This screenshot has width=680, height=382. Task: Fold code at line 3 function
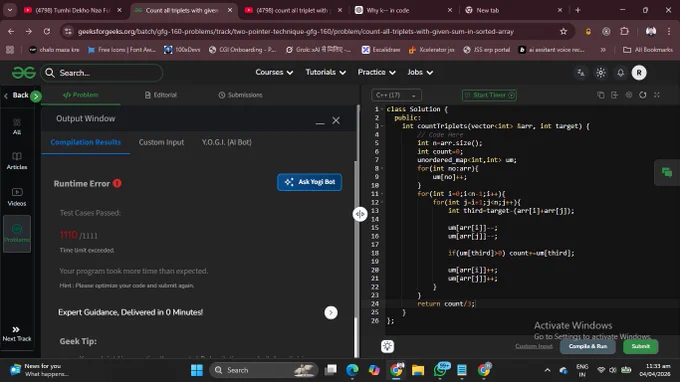coord(382,126)
